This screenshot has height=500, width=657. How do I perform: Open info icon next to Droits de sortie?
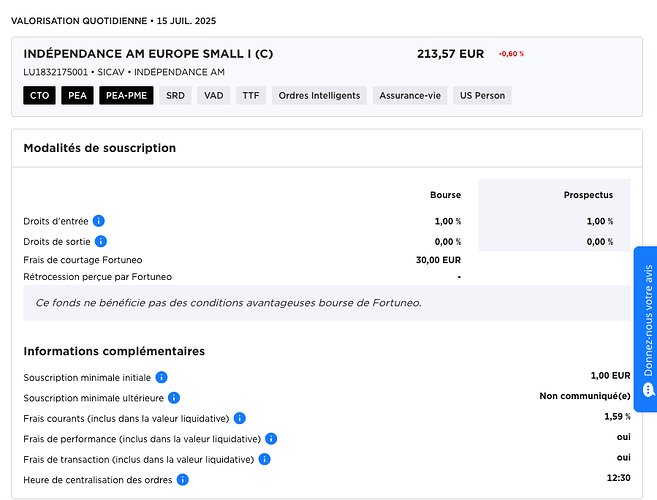pos(101,241)
